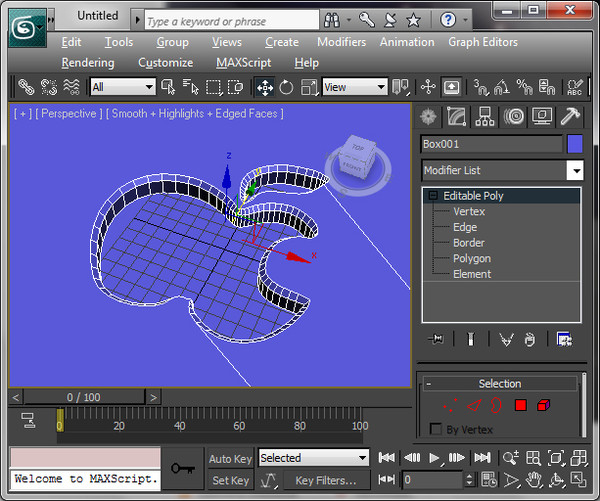The image size is (600, 501).
Task: Click the Set Keys key icon button
Action: point(183,468)
